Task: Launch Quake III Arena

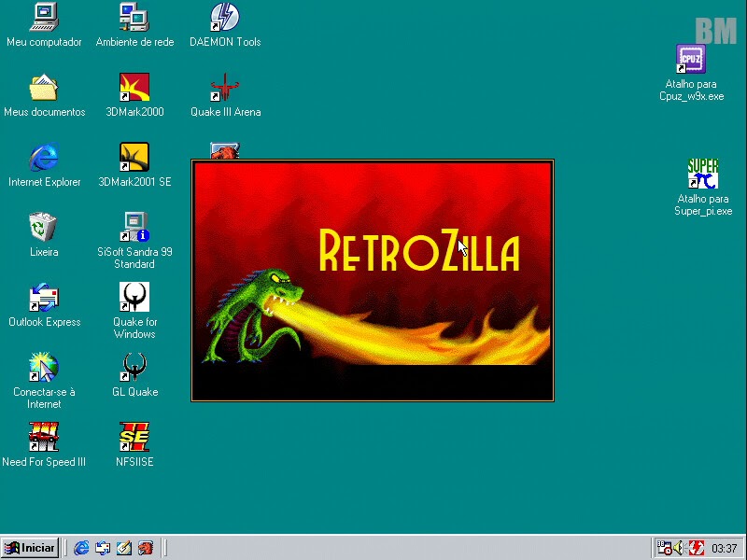Action: [x=225, y=89]
